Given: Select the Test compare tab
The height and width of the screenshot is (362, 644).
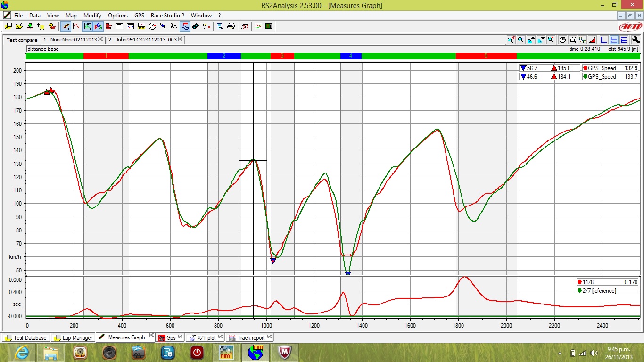Looking at the screenshot, I should 22,40.
